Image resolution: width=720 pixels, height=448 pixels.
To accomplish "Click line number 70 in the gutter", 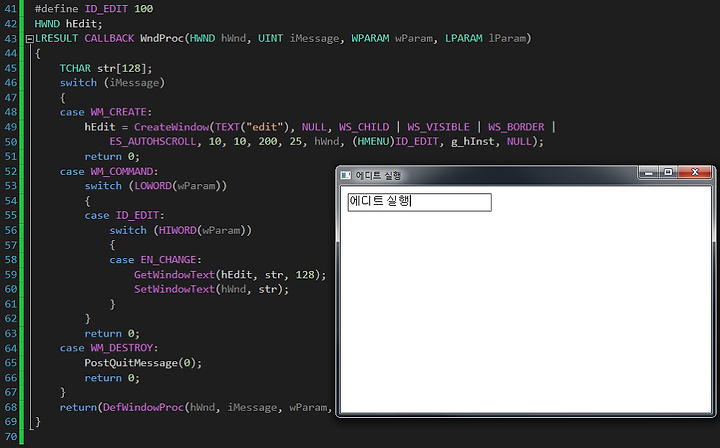I will [x=11, y=437].
